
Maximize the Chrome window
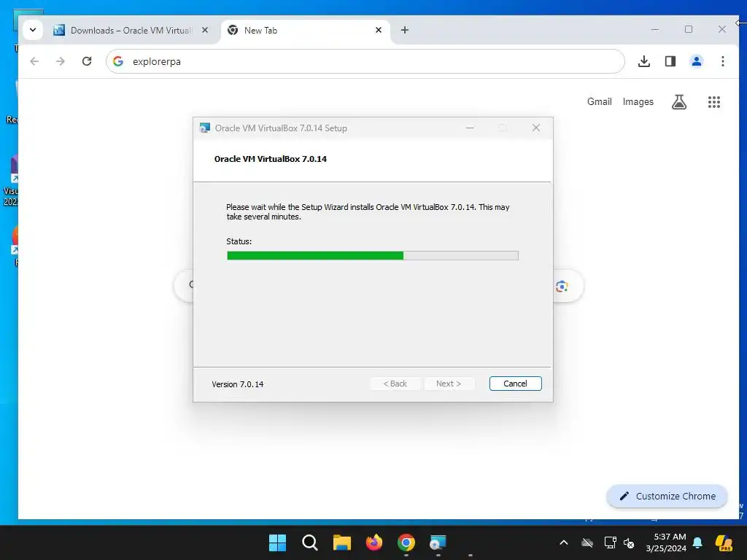tap(689, 29)
